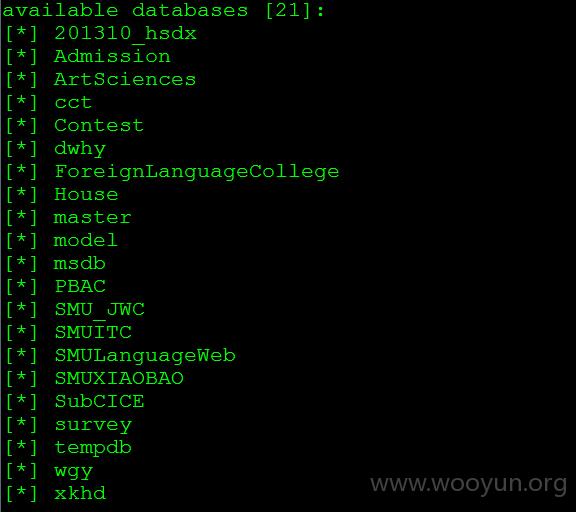
Task: Click the SMUITC database text
Action: pos(93,332)
